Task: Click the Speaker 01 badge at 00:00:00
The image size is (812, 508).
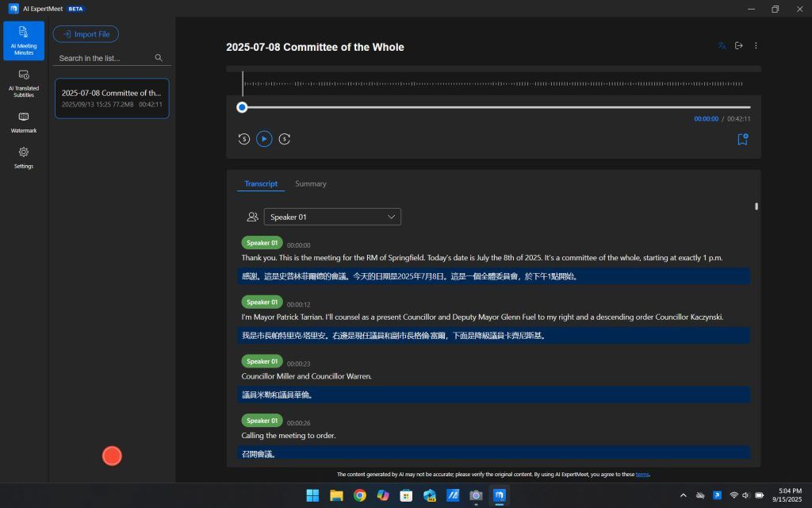Action: pos(262,243)
